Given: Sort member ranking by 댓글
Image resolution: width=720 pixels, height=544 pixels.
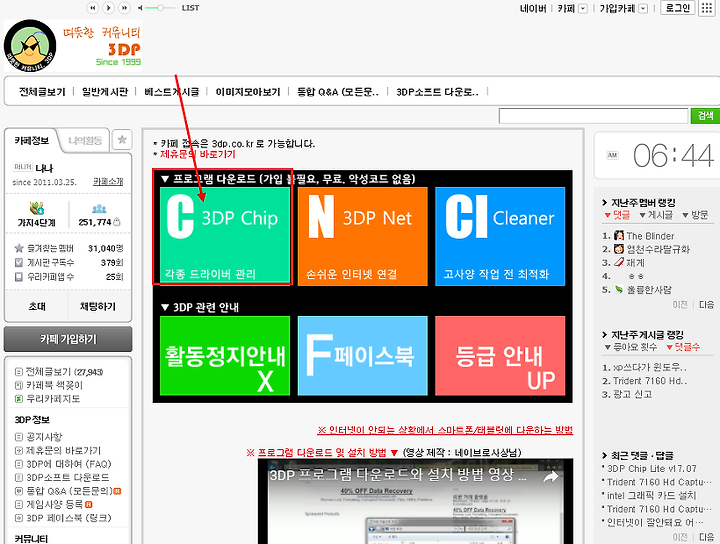Looking at the screenshot, I should tap(617, 215).
